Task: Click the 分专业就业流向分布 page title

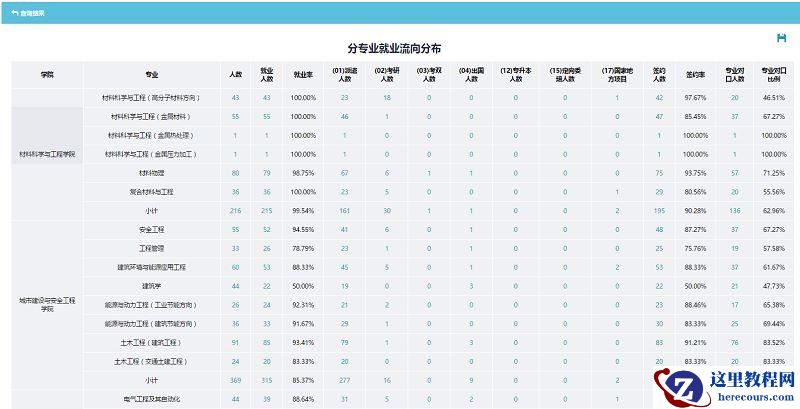Action: click(x=394, y=48)
